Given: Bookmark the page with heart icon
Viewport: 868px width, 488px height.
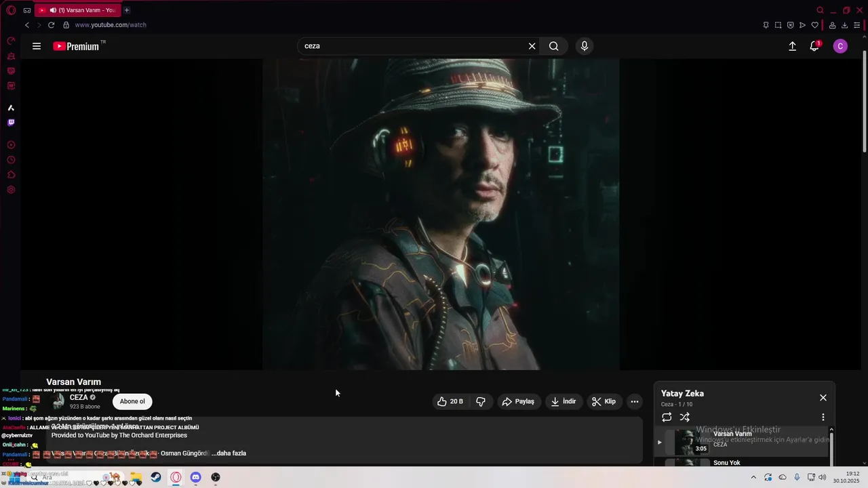Looking at the screenshot, I should click(814, 25).
